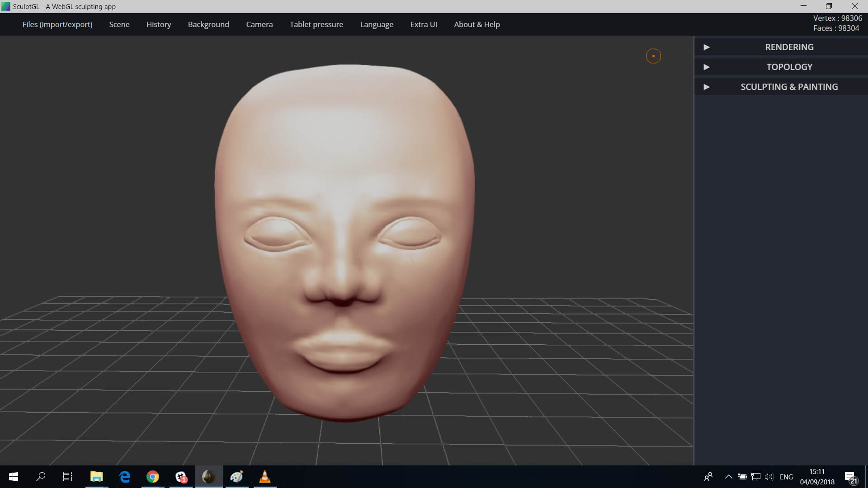Open the Language settings menu
Screen dimensions: 868x488
click(377, 24)
